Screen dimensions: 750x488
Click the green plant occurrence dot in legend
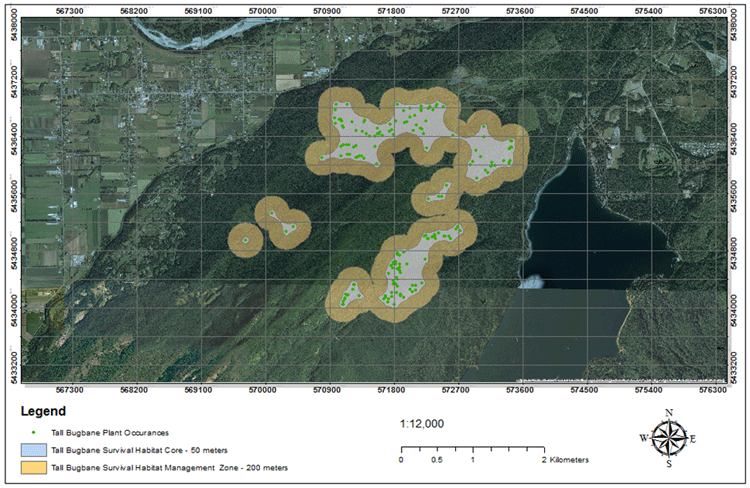[32, 432]
